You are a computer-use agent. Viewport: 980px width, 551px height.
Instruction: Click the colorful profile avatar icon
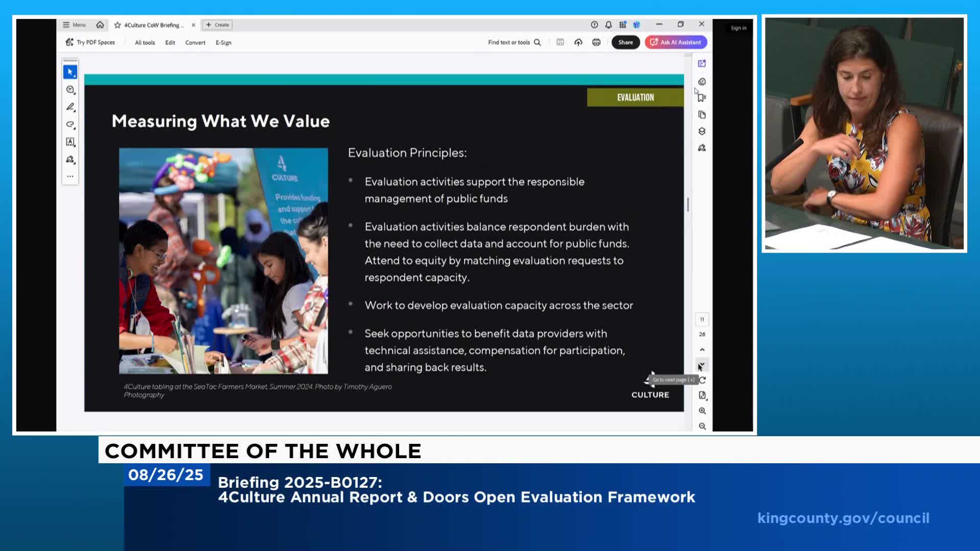pos(636,24)
